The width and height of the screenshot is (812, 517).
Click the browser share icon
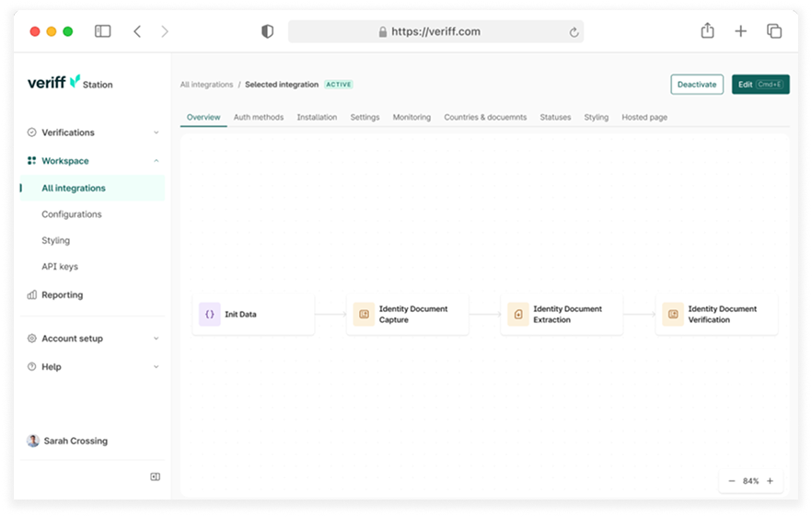(x=707, y=31)
